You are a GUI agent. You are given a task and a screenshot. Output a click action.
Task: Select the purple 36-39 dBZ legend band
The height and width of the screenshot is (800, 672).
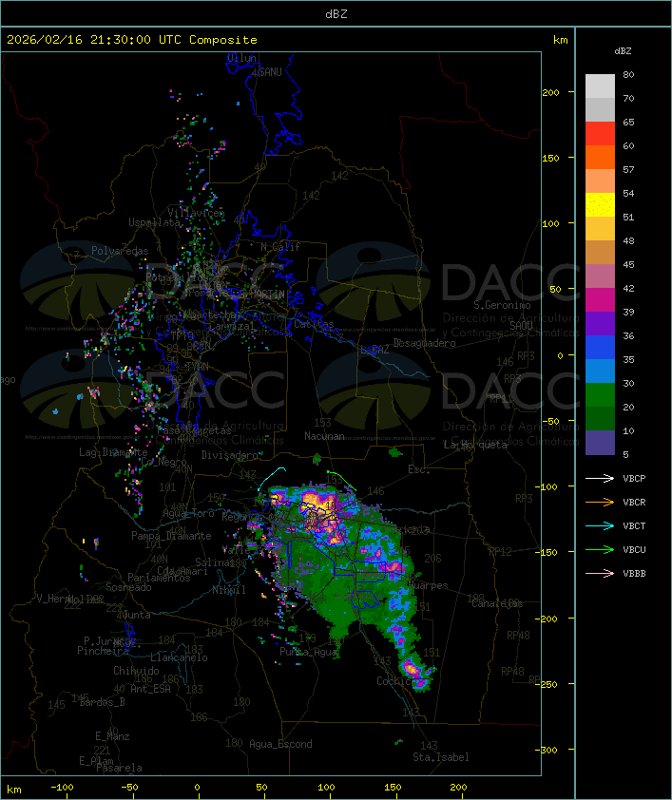pos(600,323)
